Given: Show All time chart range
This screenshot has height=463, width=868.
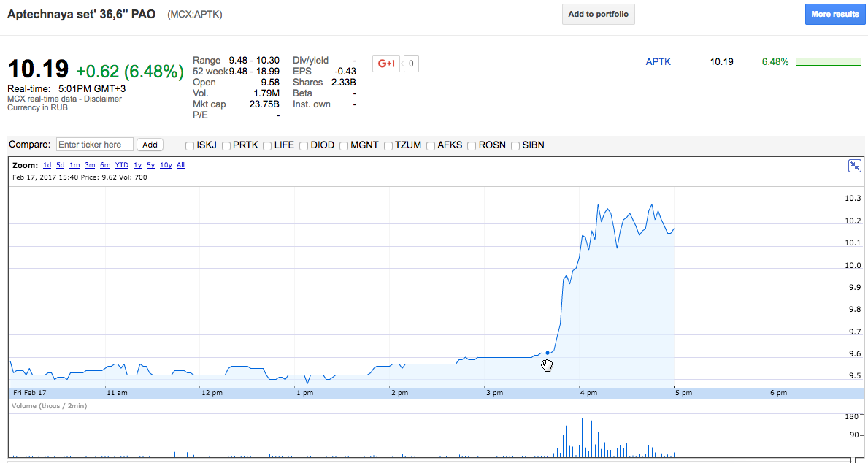Looking at the screenshot, I should coord(180,165).
